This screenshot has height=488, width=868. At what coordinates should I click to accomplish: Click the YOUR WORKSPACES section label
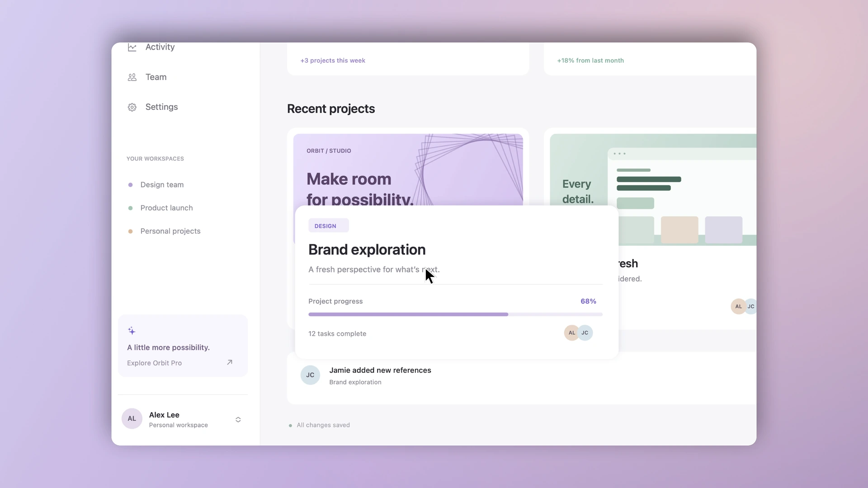pos(155,159)
